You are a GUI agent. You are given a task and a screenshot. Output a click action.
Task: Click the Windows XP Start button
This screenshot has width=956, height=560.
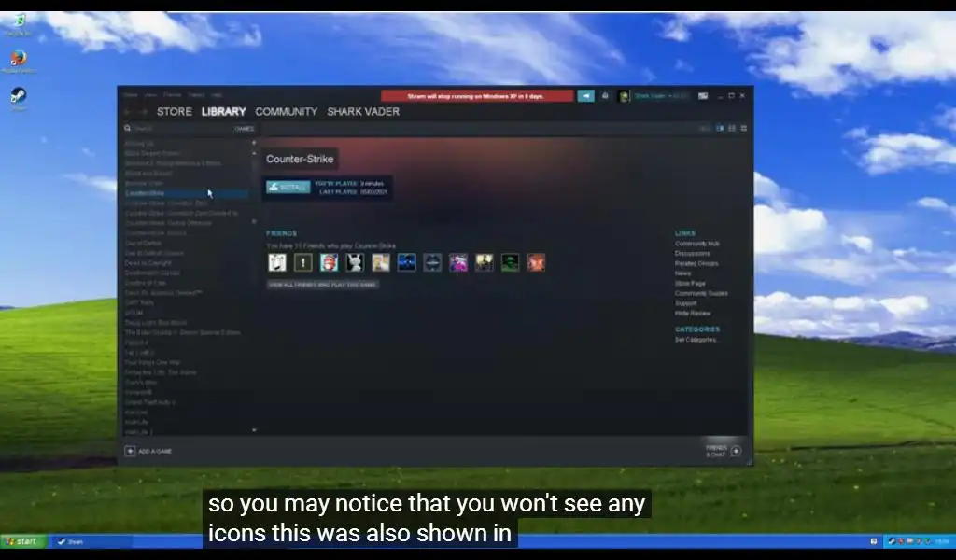(23, 541)
